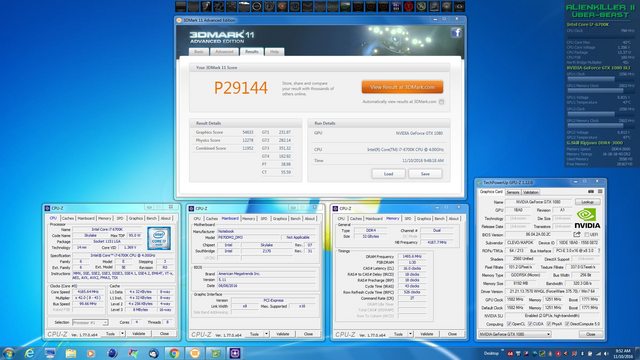Open Google Chrome from taskbar
Viewport: 640px width, 360px height.
tap(174, 353)
